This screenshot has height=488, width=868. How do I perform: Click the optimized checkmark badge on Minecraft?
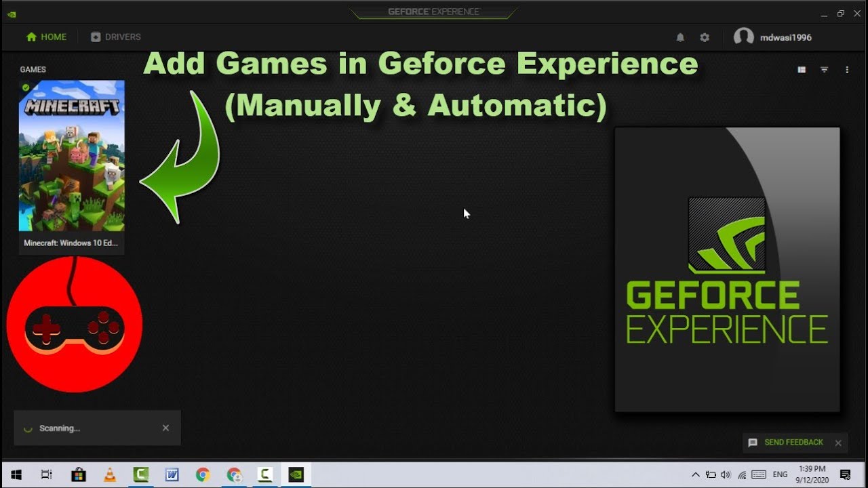click(x=26, y=87)
